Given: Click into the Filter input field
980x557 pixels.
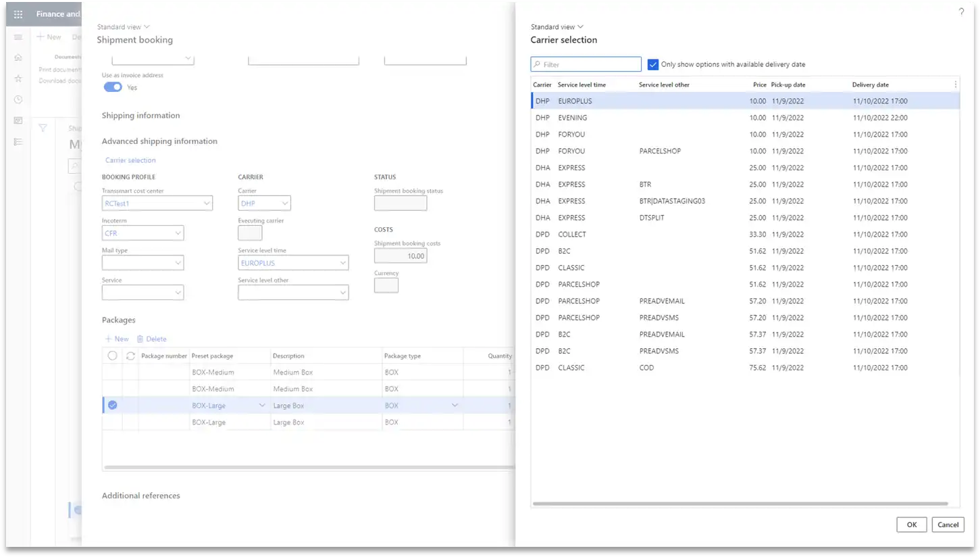Looking at the screenshot, I should click(x=586, y=64).
